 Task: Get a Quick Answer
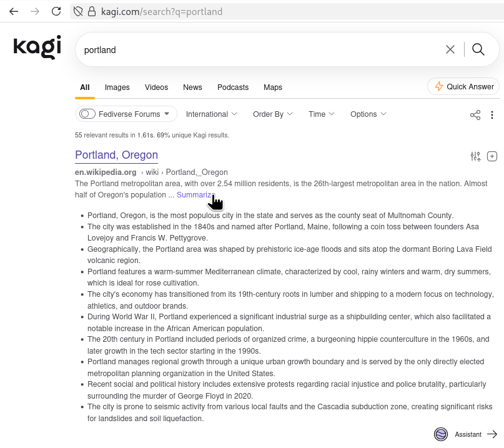463,86
